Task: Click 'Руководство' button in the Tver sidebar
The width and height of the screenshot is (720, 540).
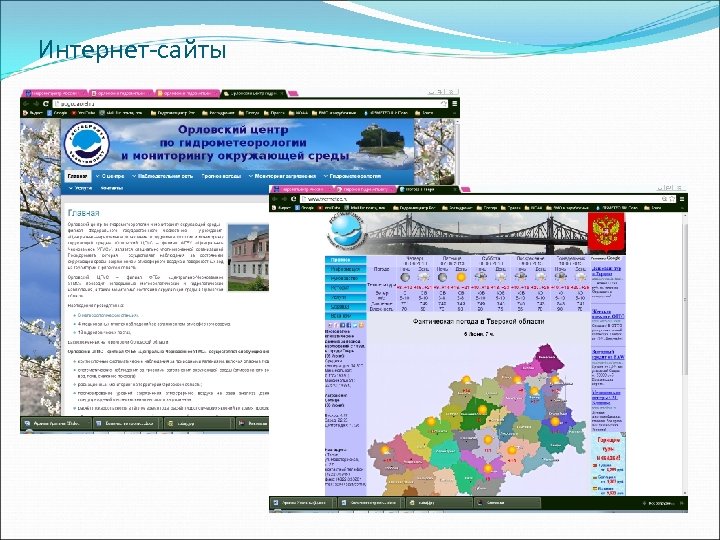Action: [x=346, y=278]
